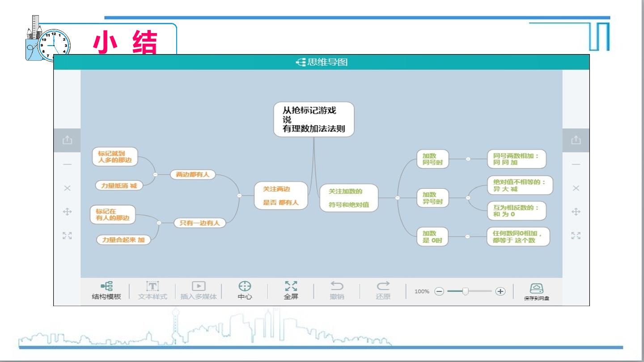
Task: Collapse the branch under 关注两边是否都有人
Action: [x=239, y=196]
